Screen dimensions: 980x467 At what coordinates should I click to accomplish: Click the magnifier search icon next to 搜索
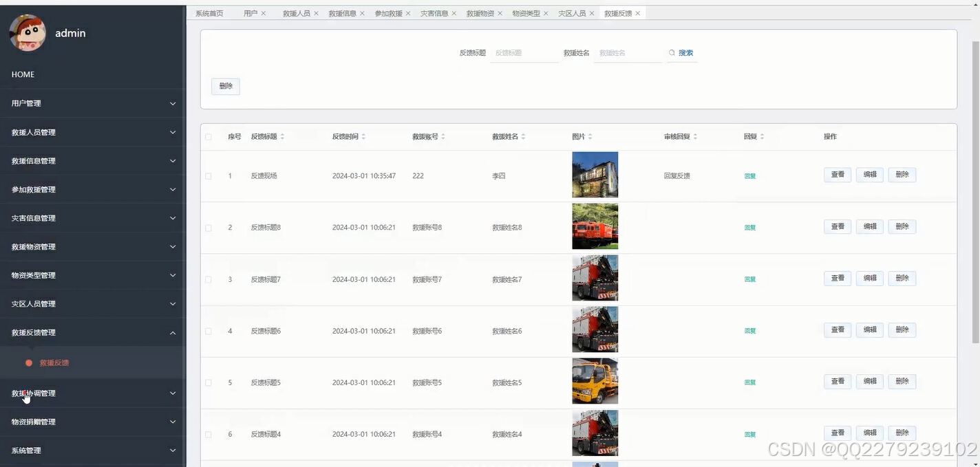672,52
